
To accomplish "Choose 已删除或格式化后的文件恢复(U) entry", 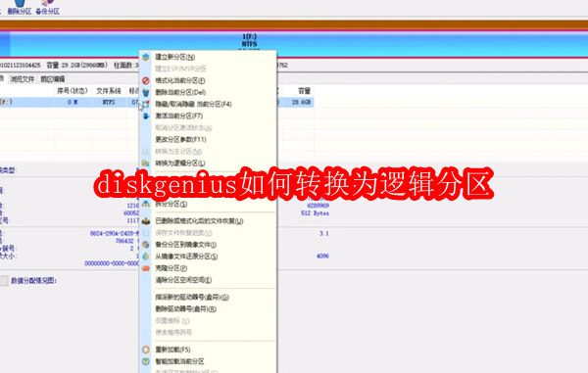I will click(x=200, y=221).
